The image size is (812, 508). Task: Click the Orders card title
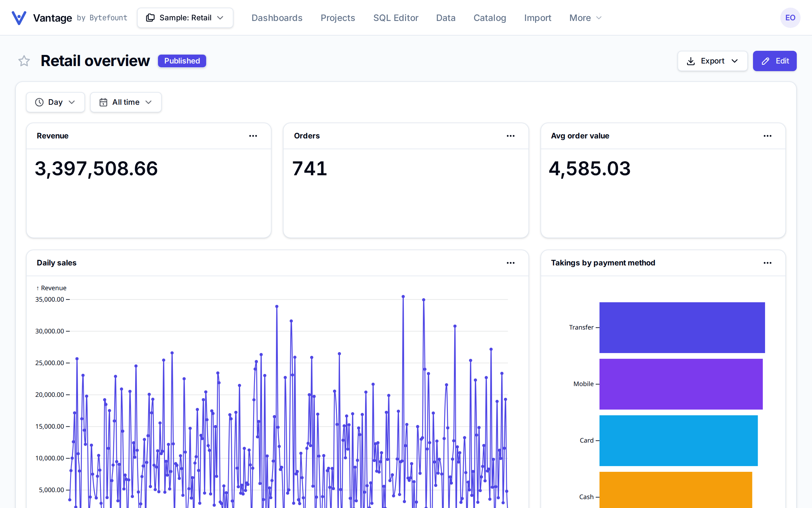[307, 136]
